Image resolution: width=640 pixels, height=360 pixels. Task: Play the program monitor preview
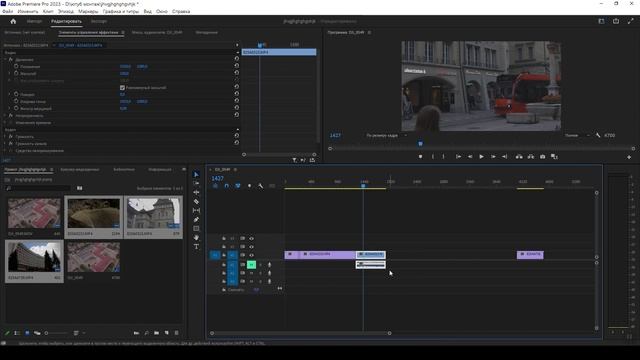tap(482, 157)
